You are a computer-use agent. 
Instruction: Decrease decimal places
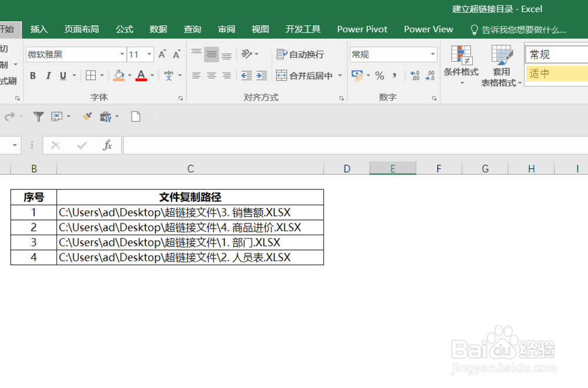(430, 76)
